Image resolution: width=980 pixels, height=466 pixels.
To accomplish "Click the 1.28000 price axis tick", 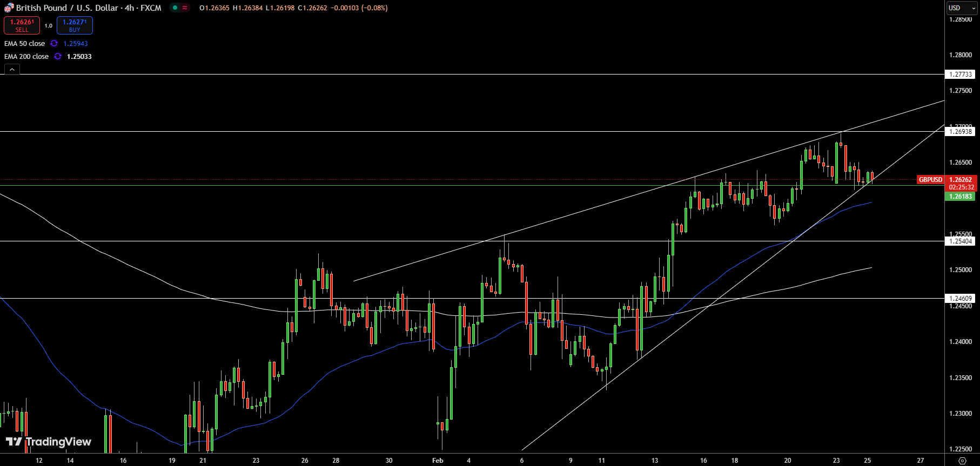I will 961,55.
